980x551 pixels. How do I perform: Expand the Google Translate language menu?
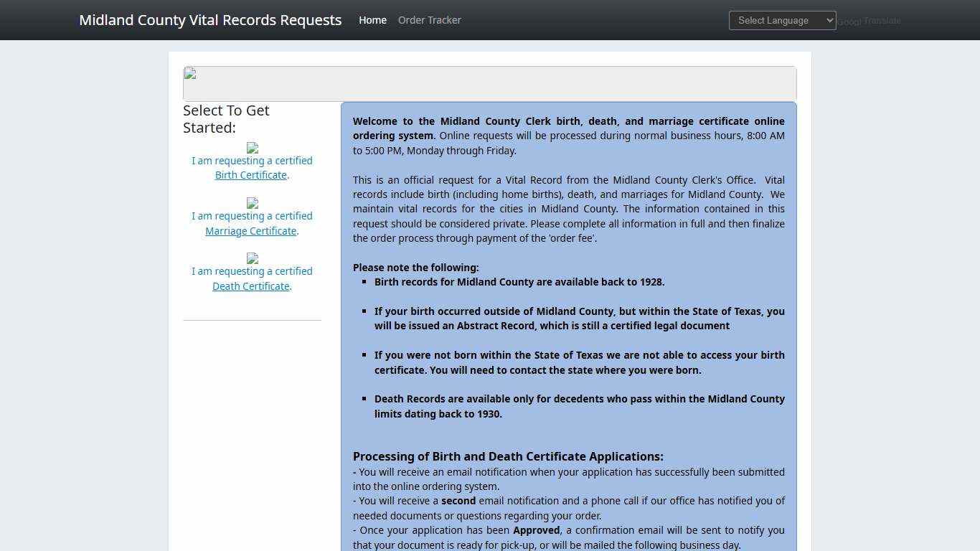[782, 20]
